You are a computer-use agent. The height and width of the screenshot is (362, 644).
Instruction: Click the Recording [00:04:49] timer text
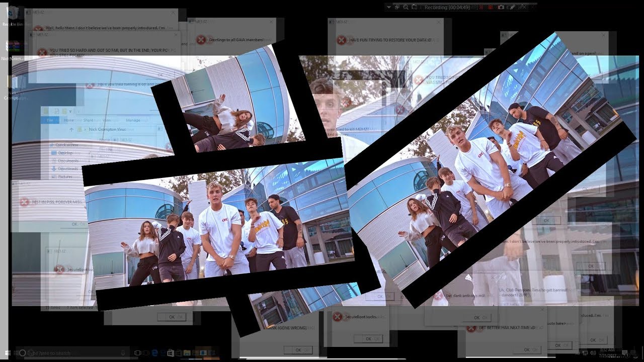tap(447, 8)
